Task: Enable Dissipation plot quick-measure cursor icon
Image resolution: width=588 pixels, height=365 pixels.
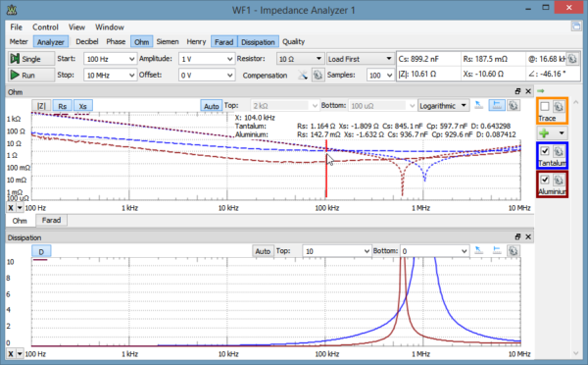Action: coord(479,250)
